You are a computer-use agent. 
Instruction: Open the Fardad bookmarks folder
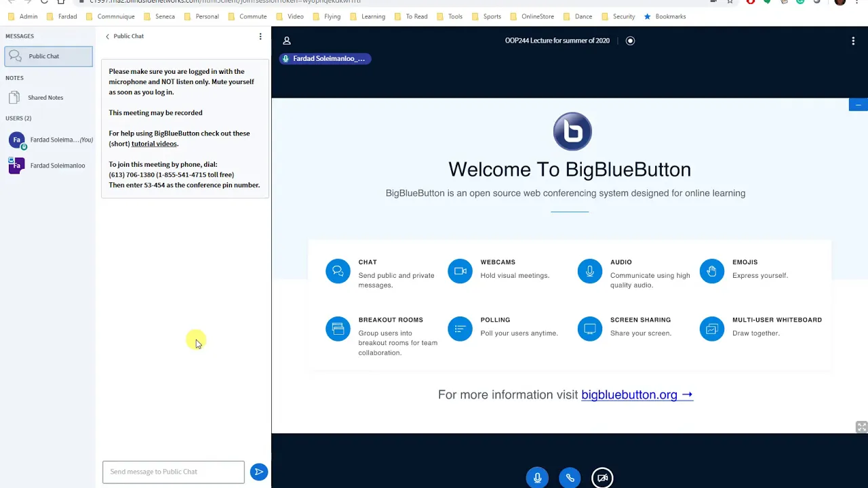click(x=62, y=16)
